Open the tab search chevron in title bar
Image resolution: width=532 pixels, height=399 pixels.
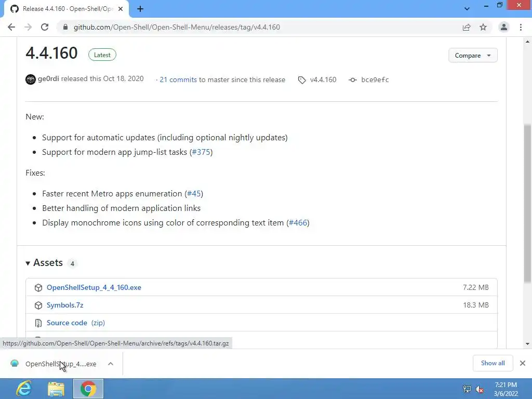pyautogui.click(x=467, y=9)
